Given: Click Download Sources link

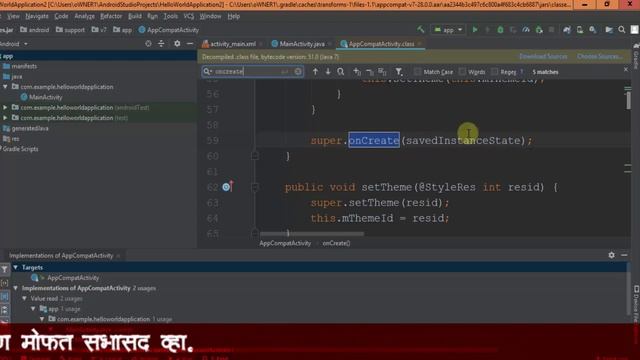Looking at the screenshot, I should (543, 56).
